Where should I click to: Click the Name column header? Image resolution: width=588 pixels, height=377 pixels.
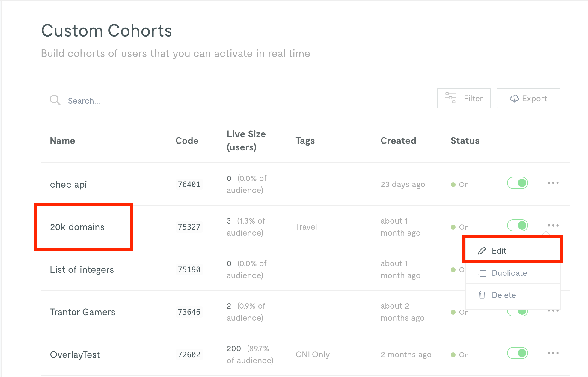(x=62, y=141)
